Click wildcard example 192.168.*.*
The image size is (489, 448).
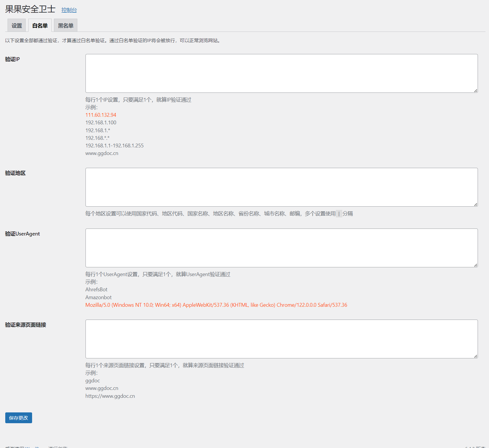97,138
